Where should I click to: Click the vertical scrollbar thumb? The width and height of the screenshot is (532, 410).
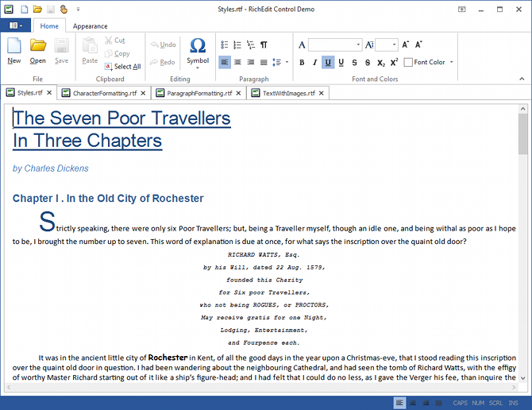[522, 134]
